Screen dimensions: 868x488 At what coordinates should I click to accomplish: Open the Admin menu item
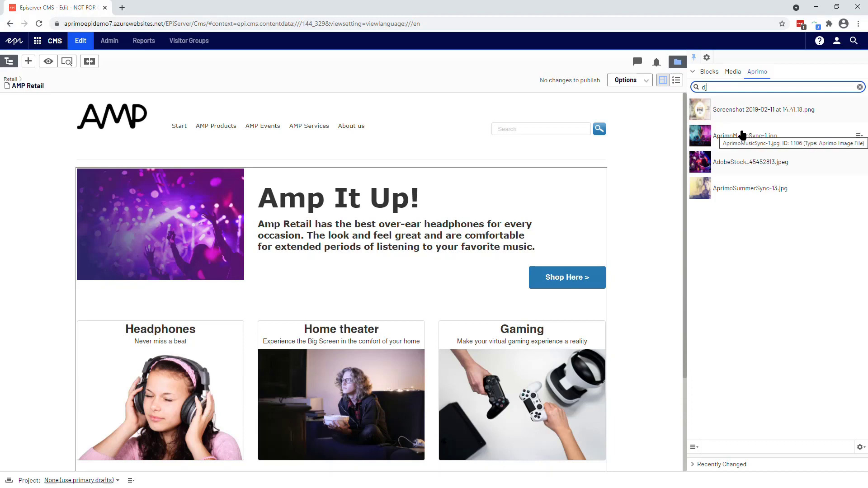[109, 41]
